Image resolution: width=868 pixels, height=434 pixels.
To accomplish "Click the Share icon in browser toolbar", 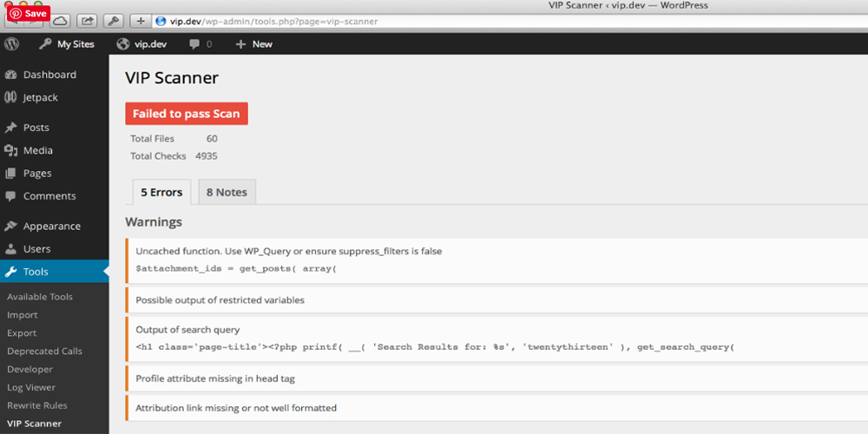I will 87,20.
